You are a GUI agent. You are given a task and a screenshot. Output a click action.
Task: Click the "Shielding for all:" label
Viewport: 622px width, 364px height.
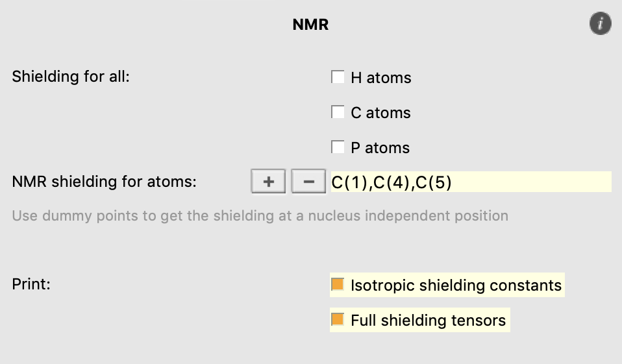(x=71, y=77)
